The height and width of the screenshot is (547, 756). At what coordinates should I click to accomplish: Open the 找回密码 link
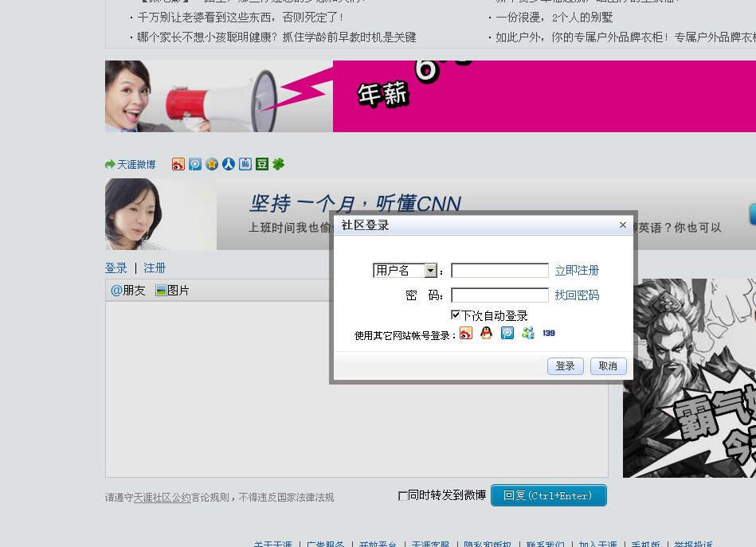(577, 295)
